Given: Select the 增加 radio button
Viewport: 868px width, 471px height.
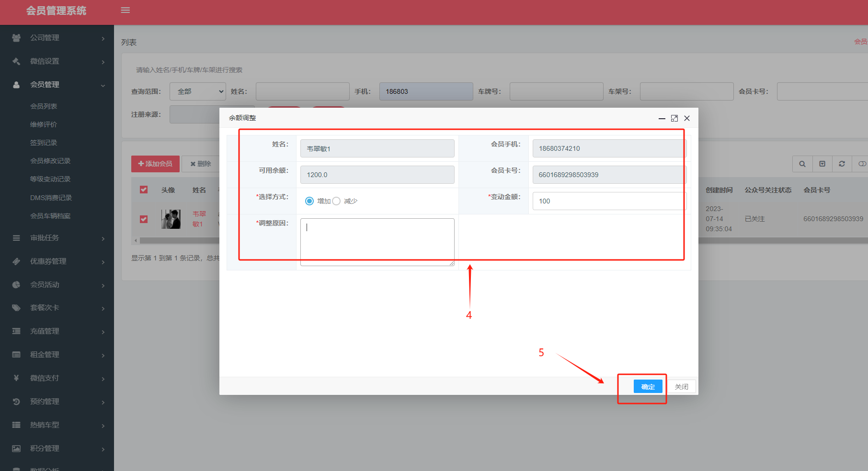Looking at the screenshot, I should (x=309, y=201).
